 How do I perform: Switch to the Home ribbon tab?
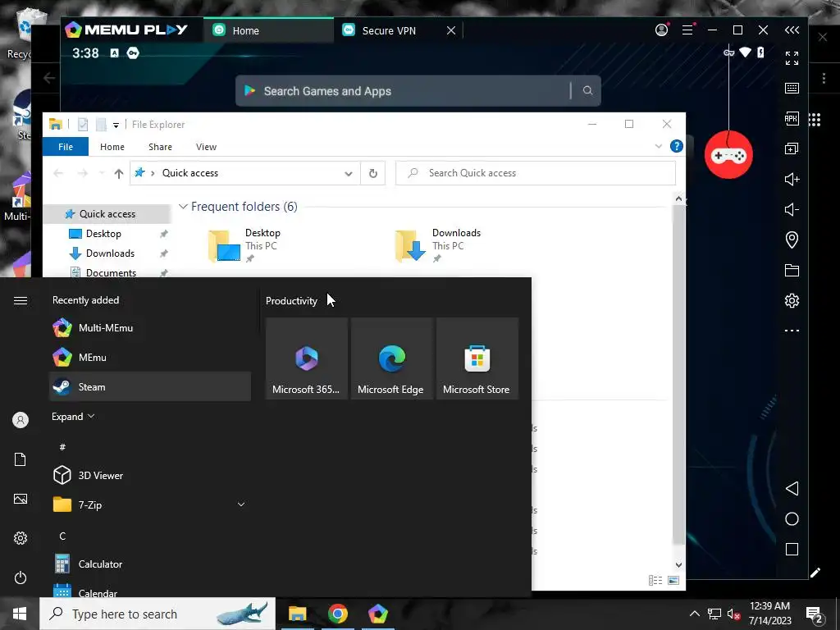pyautogui.click(x=112, y=146)
